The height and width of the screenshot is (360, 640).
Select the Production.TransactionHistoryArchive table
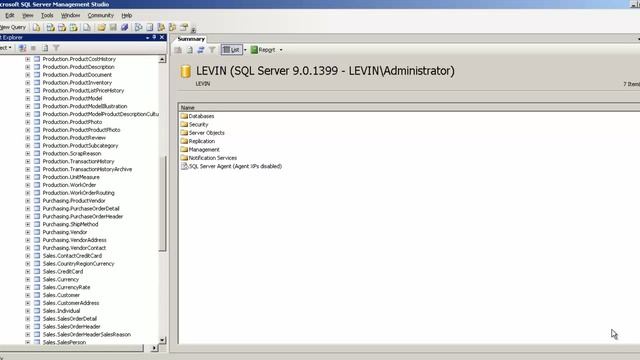(x=87, y=169)
